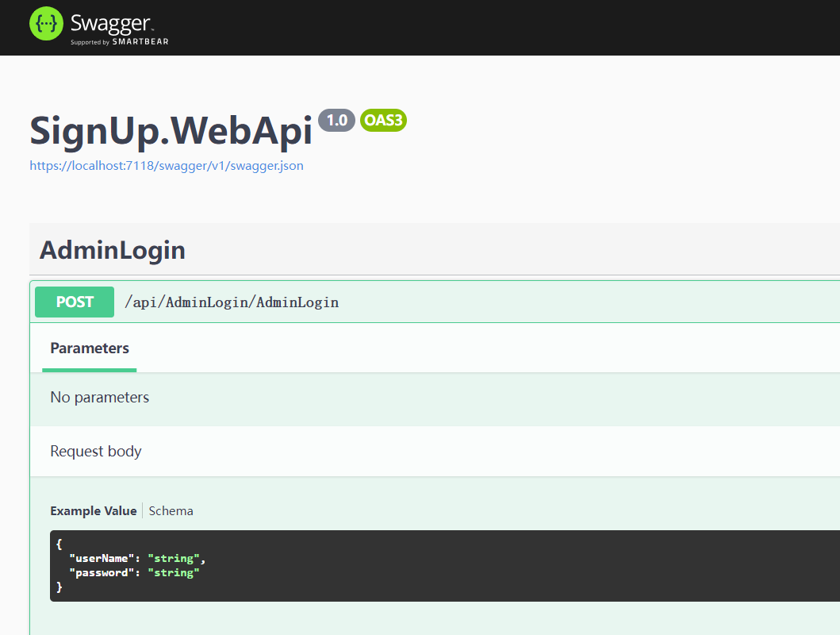Click the "userName" key in example JSON
The width and height of the screenshot is (840, 635).
click(x=101, y=559)
